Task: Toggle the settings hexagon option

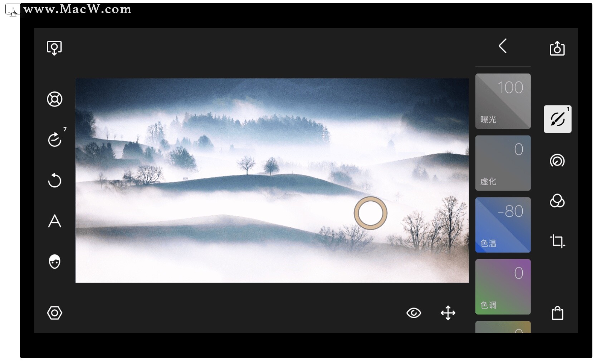Action: click(54, 313)
